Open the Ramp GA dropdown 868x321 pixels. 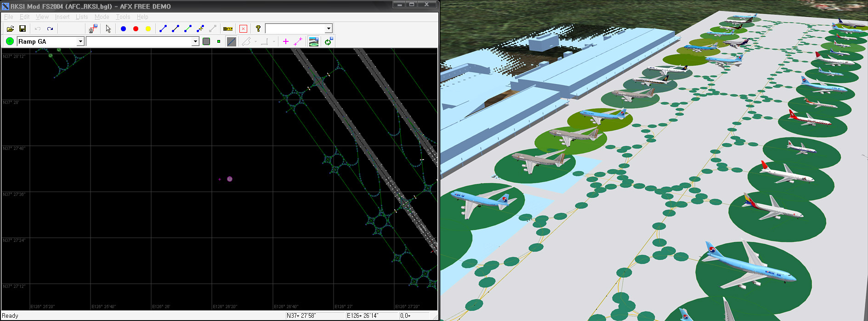80,41
